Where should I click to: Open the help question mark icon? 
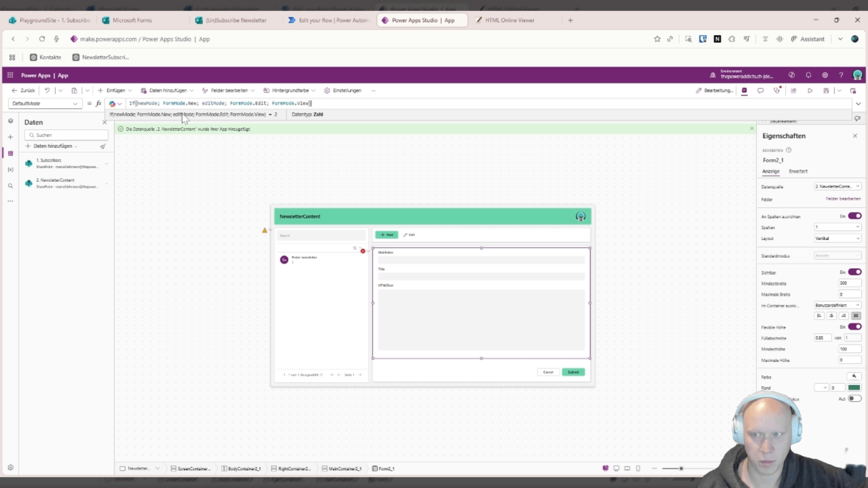click(x=841, y=75)
